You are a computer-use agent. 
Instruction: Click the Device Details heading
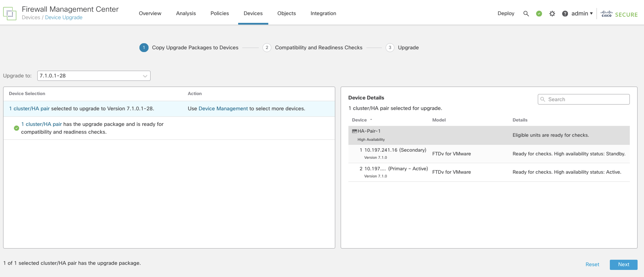coord(366,98)
